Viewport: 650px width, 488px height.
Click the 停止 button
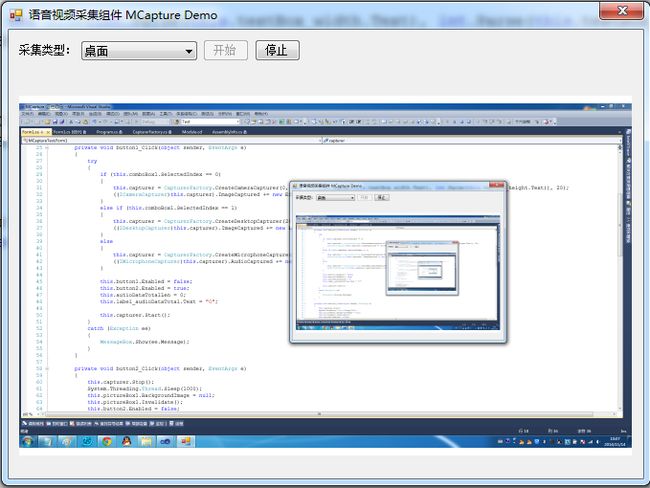[x=277, y=50]
